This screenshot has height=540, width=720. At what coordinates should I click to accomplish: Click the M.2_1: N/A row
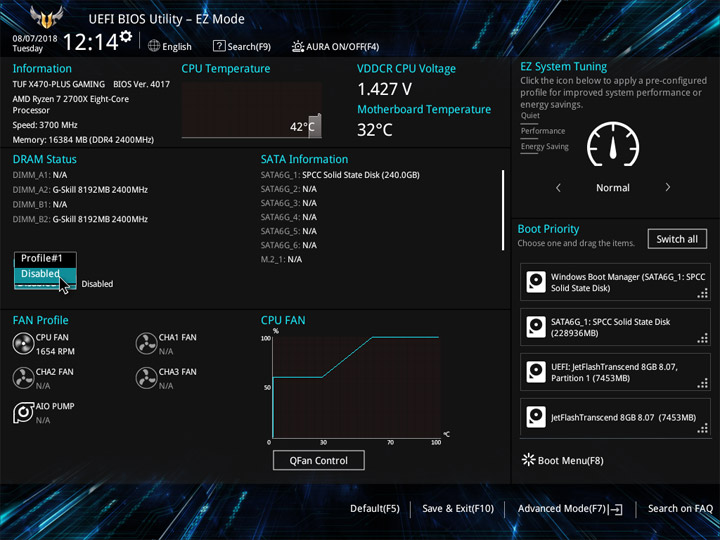click(281, 259)
